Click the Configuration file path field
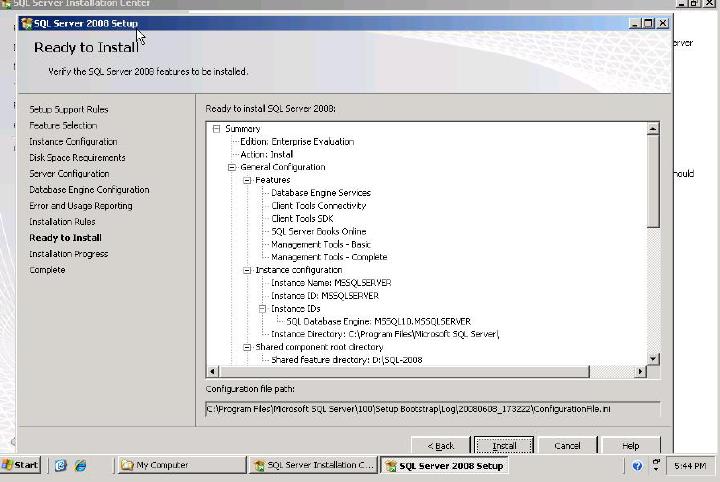Screen dimensions: 720x482 point(433,409)
